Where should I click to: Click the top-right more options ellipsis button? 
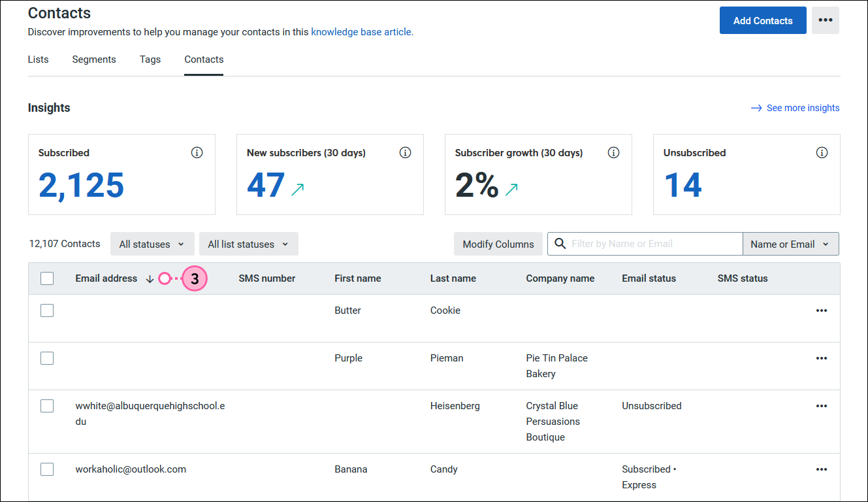coord(826,20)
